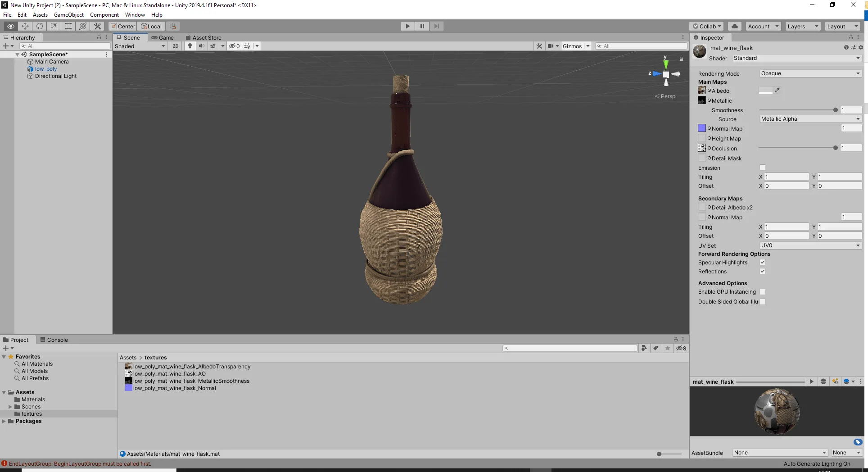Toggle Reflections checkbox

[x=763, y=271]
